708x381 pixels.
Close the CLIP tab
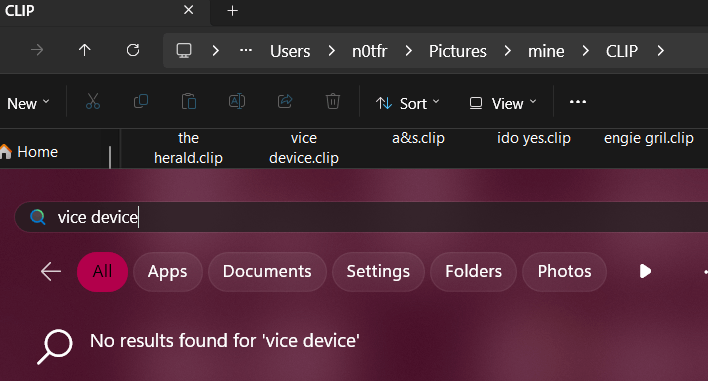(189, 10)
